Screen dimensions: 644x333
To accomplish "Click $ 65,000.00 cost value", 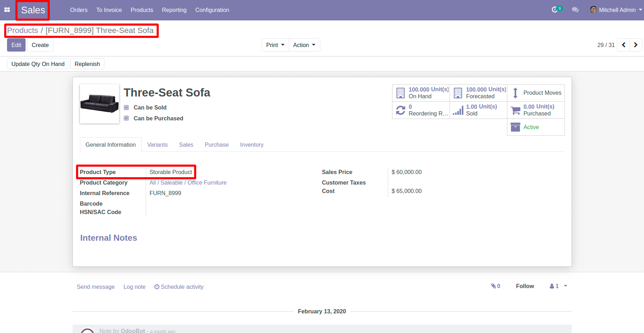I will (x=406, y=191).
